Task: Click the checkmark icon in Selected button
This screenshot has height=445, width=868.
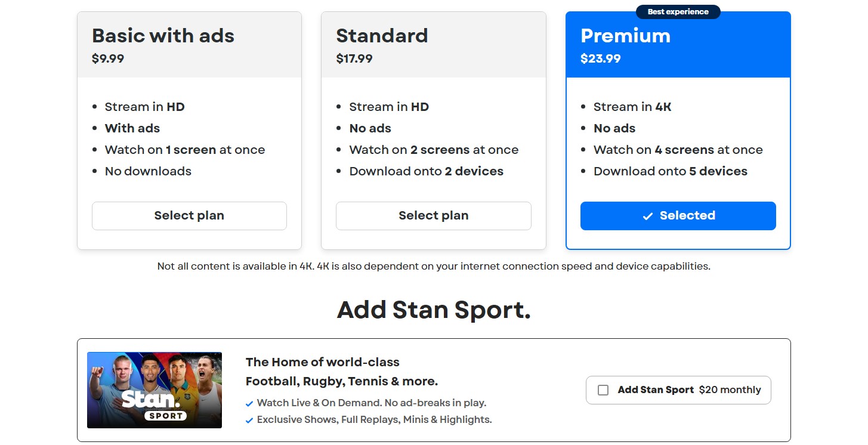Action: click(647, 217)
